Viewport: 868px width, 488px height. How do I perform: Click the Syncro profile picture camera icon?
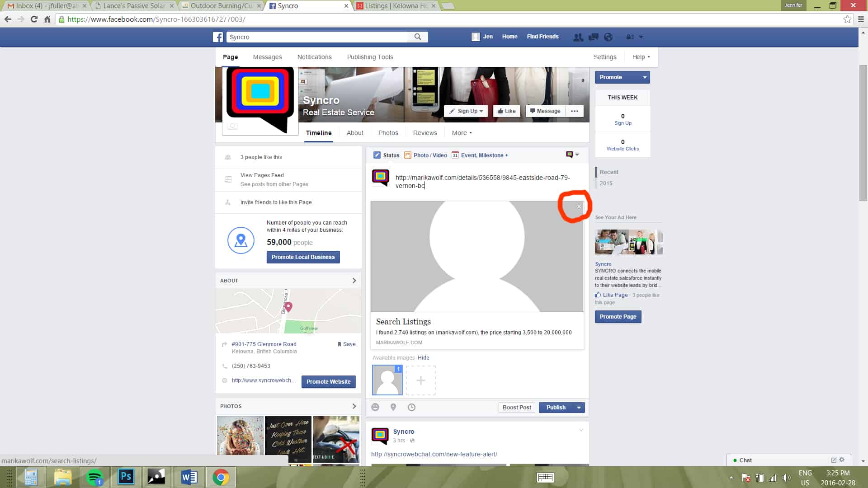pyautogui.click(x=232, y=126)
